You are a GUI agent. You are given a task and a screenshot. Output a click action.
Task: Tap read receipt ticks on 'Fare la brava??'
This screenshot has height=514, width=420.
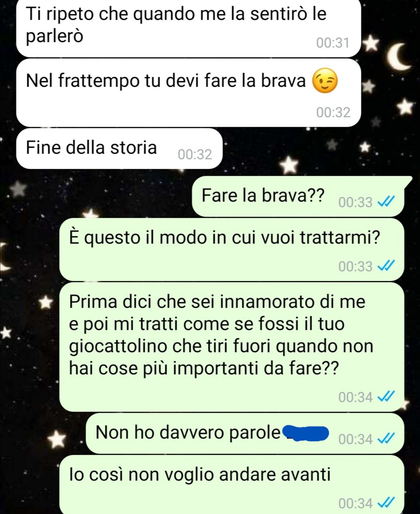coord(386,202)
